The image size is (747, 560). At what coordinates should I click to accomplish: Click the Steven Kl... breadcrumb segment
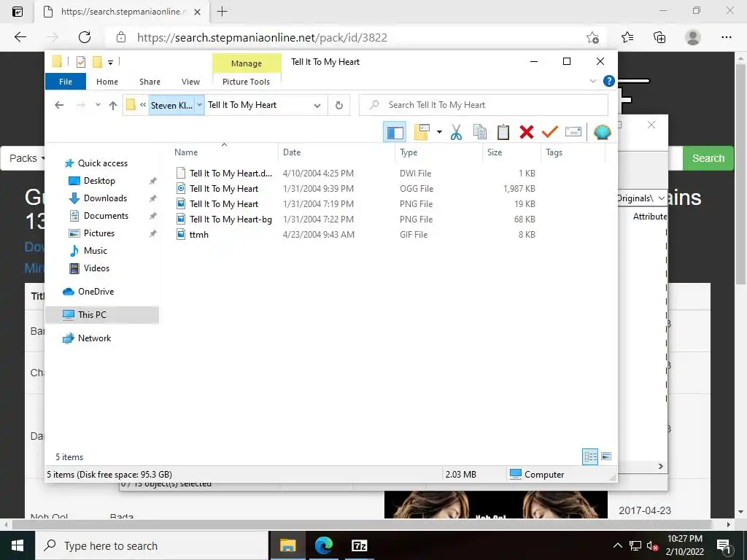tap(171, 105)
